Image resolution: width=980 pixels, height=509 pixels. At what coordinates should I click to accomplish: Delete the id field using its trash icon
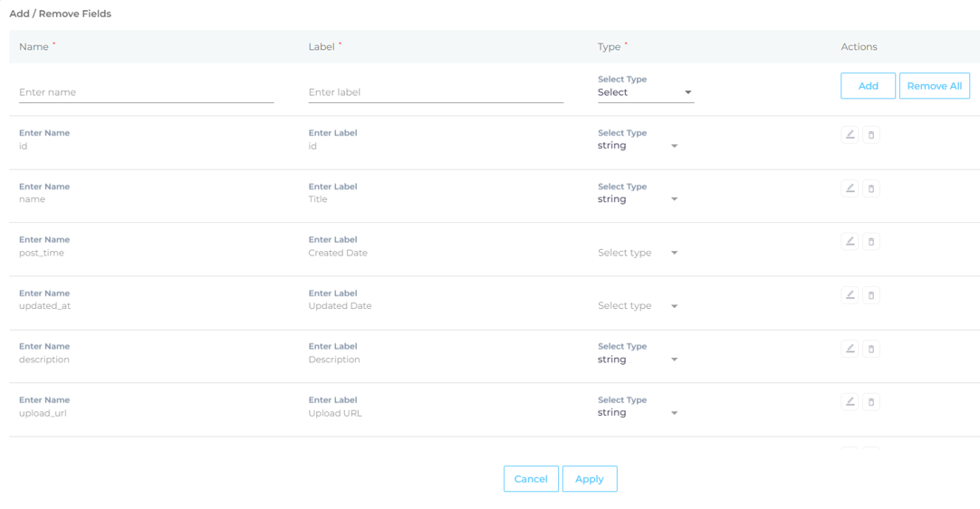pyautogui.click(x=871, y=134)
